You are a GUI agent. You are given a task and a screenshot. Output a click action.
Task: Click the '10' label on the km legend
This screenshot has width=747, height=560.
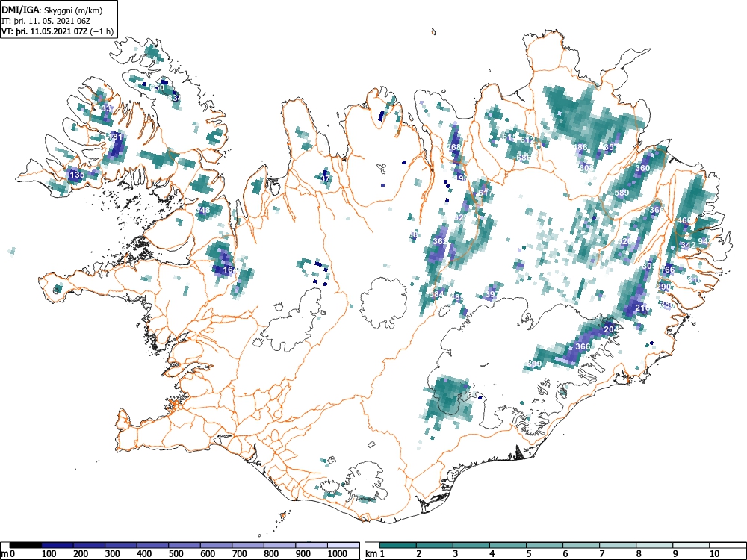click(714, 554)
